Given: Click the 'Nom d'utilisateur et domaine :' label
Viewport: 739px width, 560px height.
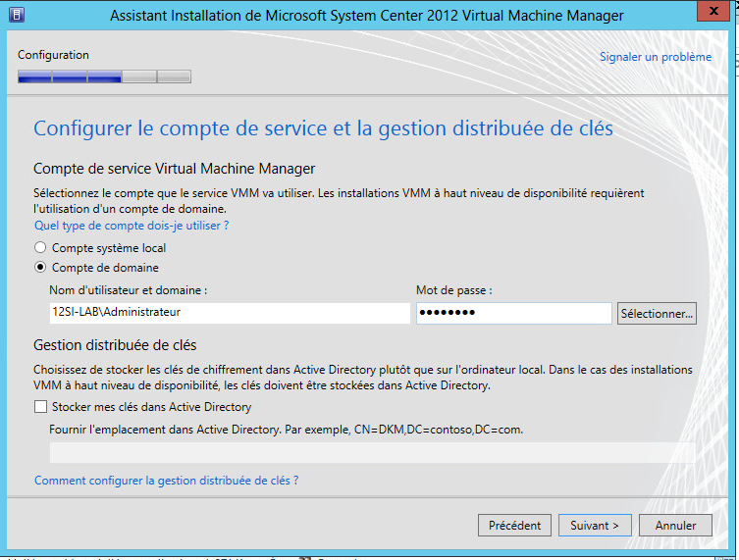Looking at the screenshot, I should pyautogui.click(x=129, y=290).
